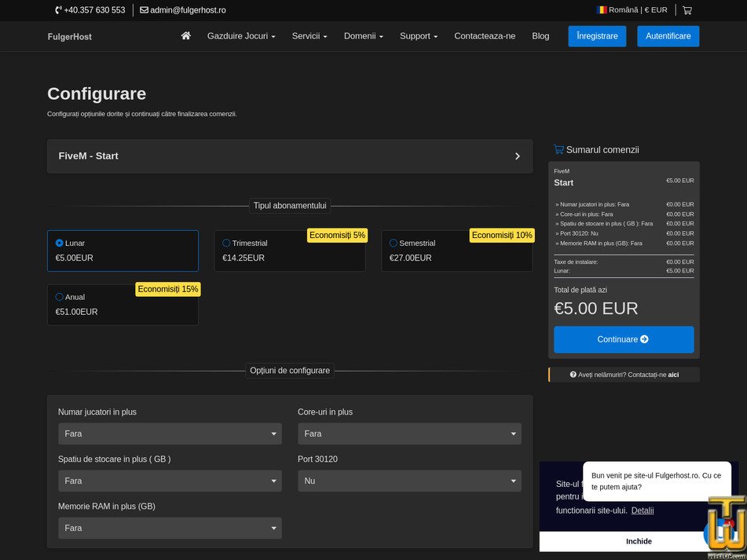Open the Gazduire Jocuri menu
This screenshot has width=747, height=560.
(240, 36)
